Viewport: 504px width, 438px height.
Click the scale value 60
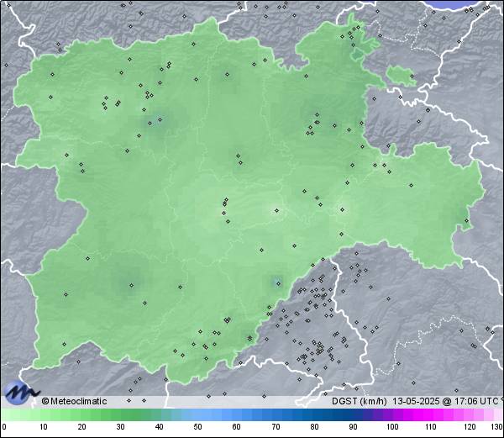236,427
